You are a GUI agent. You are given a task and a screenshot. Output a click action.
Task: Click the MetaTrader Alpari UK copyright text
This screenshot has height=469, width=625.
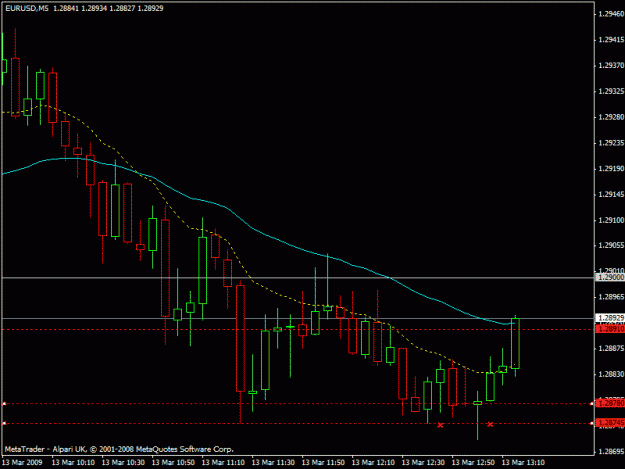(119, 449)
